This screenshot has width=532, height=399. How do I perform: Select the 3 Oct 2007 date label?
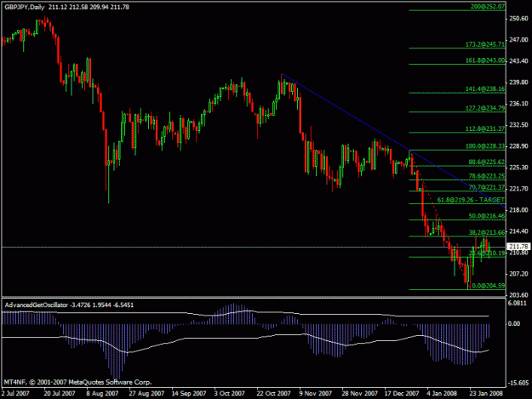pos(229,394)
